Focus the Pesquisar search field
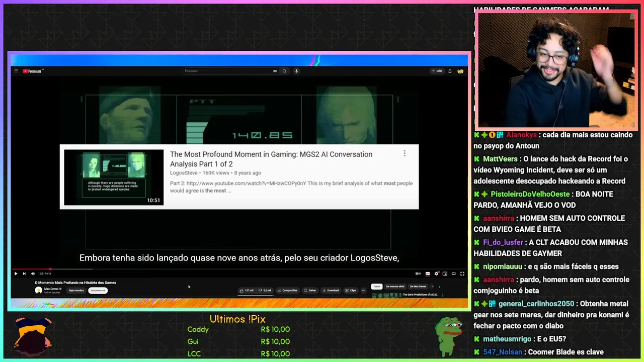 pos(229,71)
